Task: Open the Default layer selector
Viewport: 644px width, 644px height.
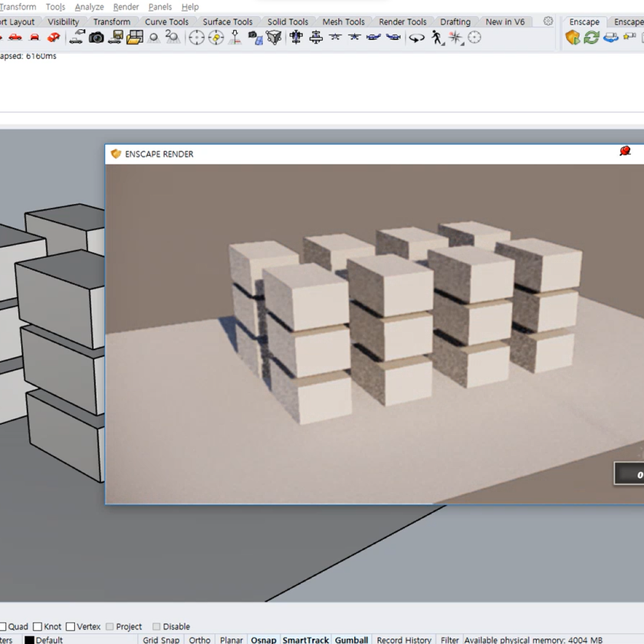Action: [49, 639]
